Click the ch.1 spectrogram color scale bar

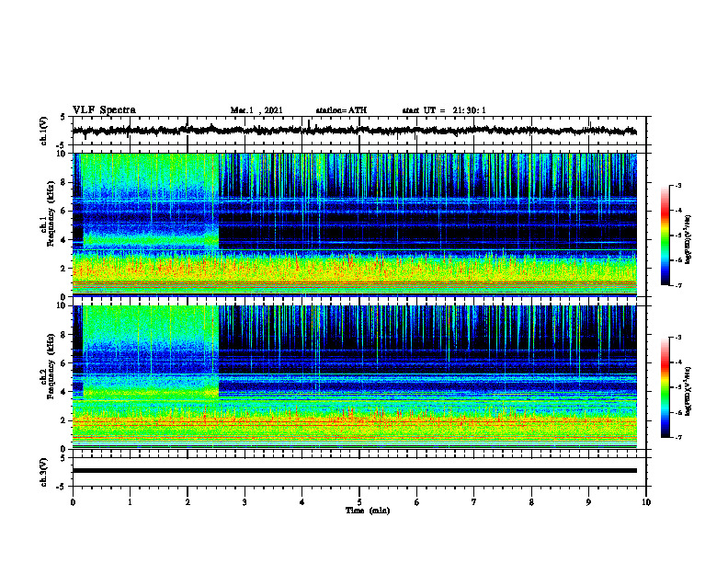point(665,236)
